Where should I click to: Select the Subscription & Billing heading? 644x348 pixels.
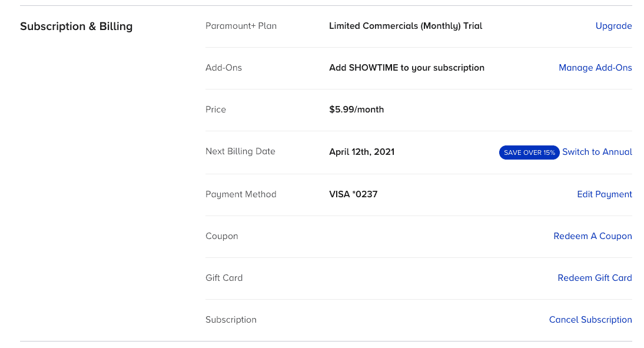pyautogui.click(x=76, y=26)
